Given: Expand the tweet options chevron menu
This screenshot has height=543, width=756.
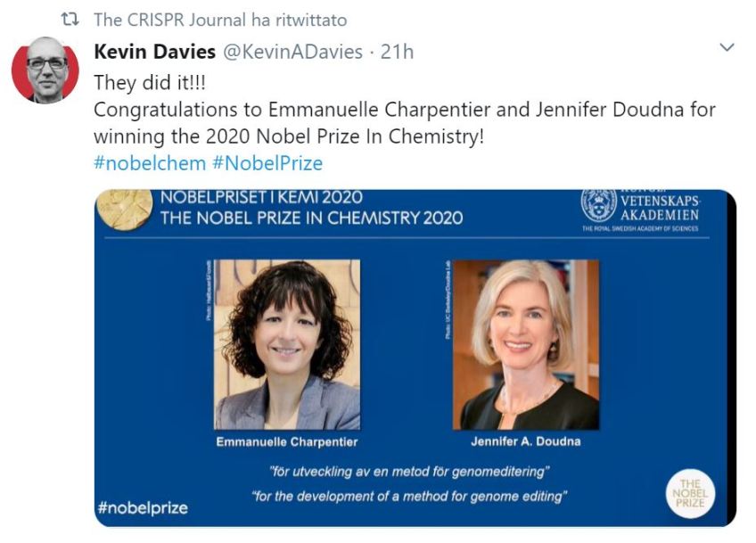Looking at the screenshot, I should coord(727,47).
